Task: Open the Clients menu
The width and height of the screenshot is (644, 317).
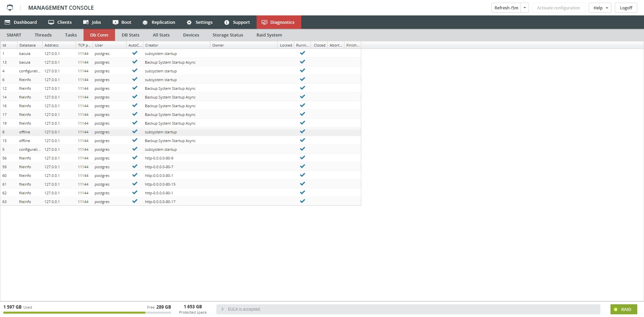Action: tap(60, 22)
